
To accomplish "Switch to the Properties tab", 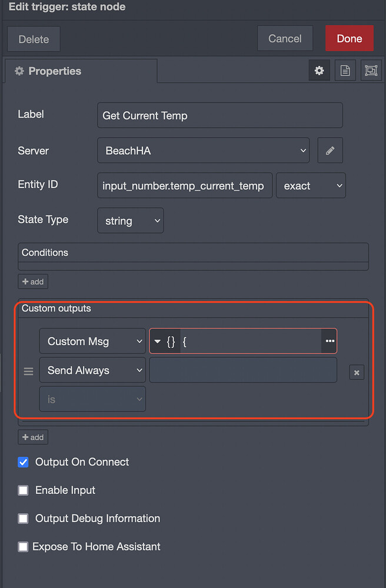I will [52, 71].
